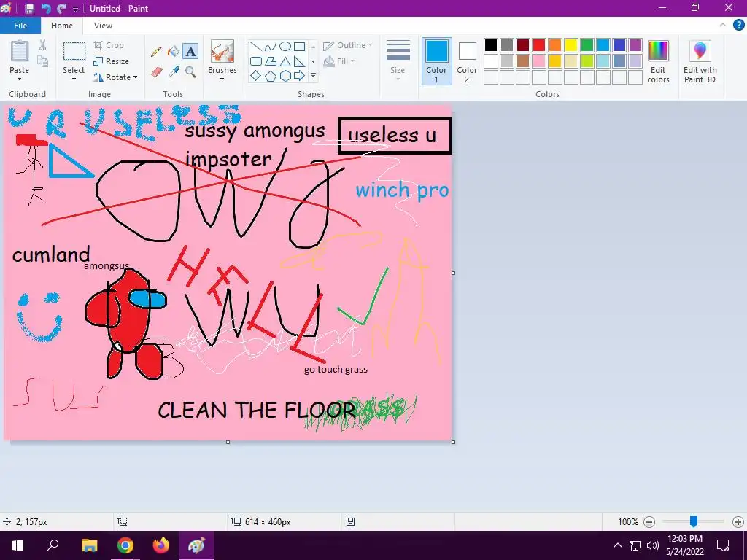Viewport: 747px width, 560px height.
Task: Open Customize Quick Access Toolbar arrow
Action: (76, 9)
